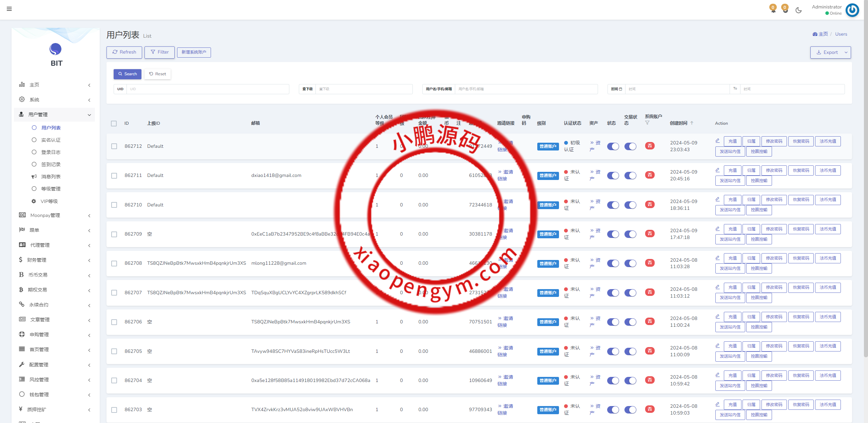Screen dimensions: 868x423
Task: Open 钱包管理 in the sidebar
Action: tap(55, 395)
